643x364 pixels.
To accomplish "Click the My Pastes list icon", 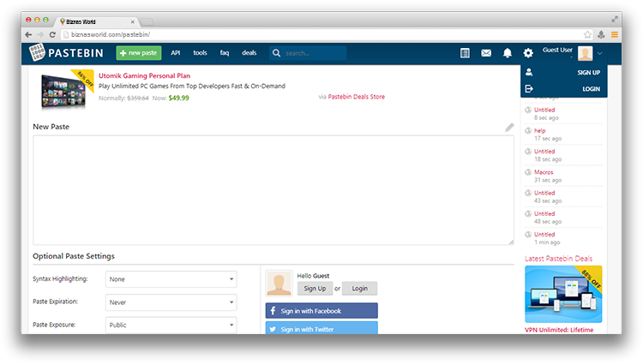I will 465,53.
